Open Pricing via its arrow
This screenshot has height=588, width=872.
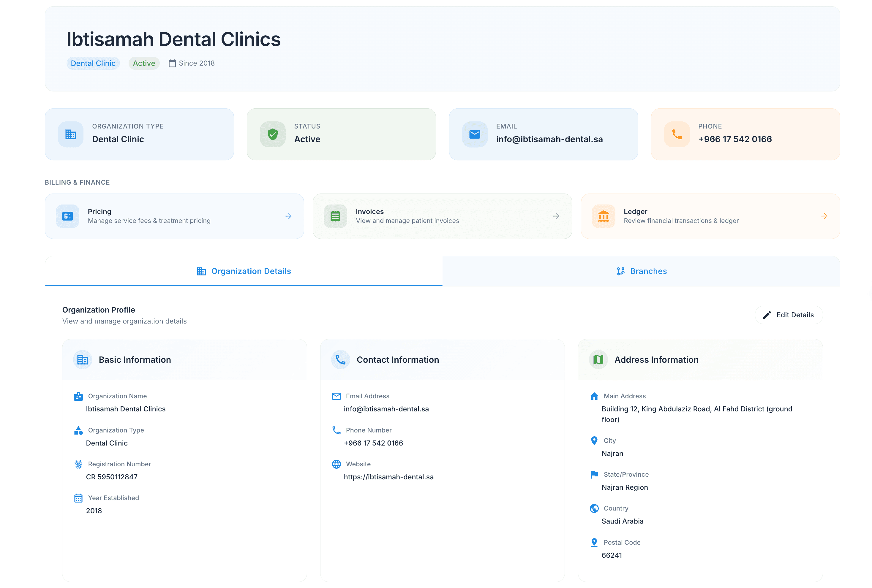288,216
